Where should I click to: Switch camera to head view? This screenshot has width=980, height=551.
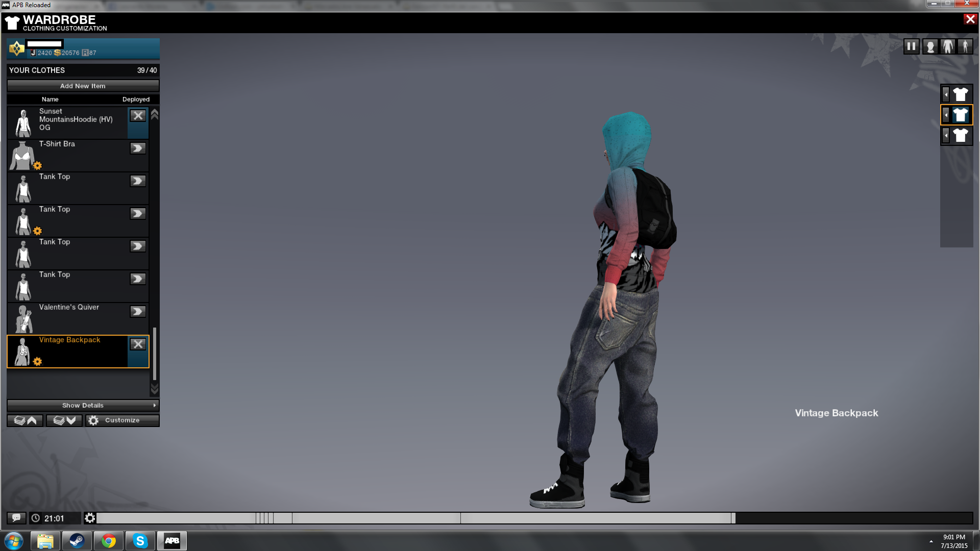coord(930,46)
